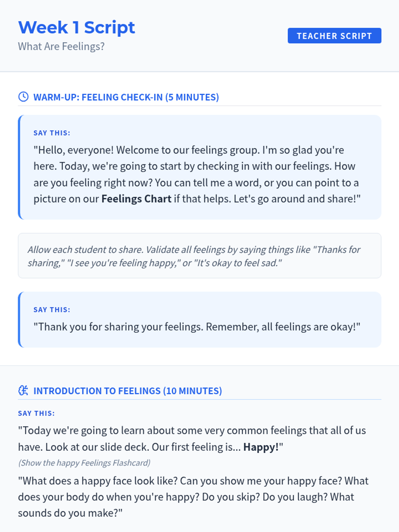Click the bold Feelings Chart text
Screen dimensions: 399x532
[136, 199]
